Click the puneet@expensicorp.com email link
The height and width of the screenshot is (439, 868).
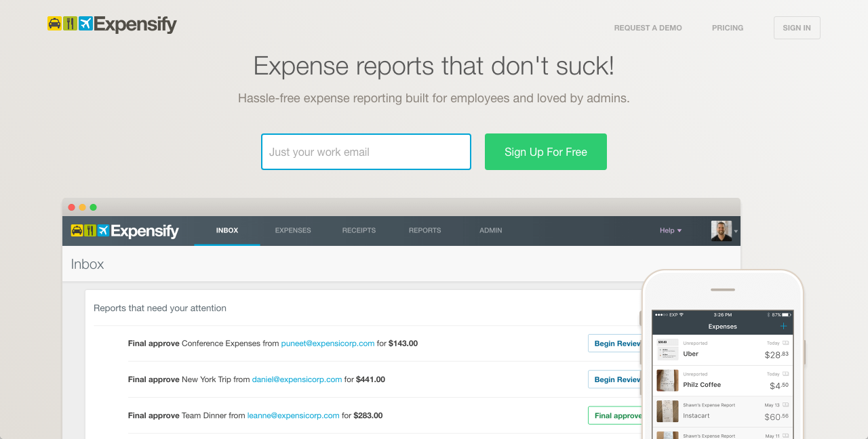(328, 343)
